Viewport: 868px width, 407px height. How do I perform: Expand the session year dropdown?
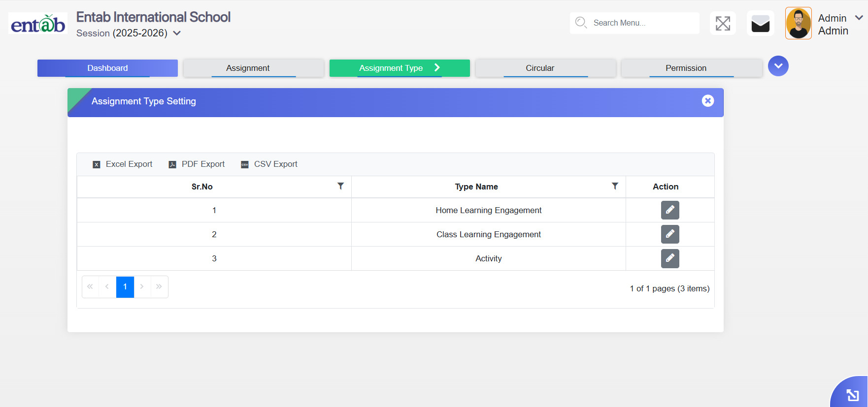pyautogui.click(x=177, y=33)
